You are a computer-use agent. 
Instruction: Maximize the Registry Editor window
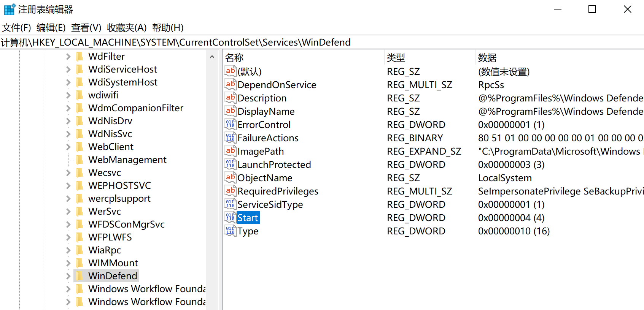click(592, 9)
